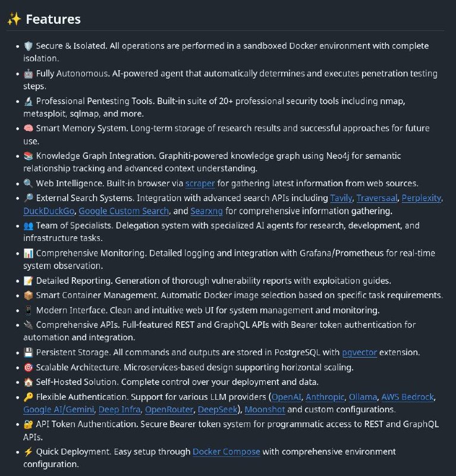The height and width of the screenshot is (476, 456).
Task: Click the Features section heading
Action: pyautogui.click(x=53, y=19)
